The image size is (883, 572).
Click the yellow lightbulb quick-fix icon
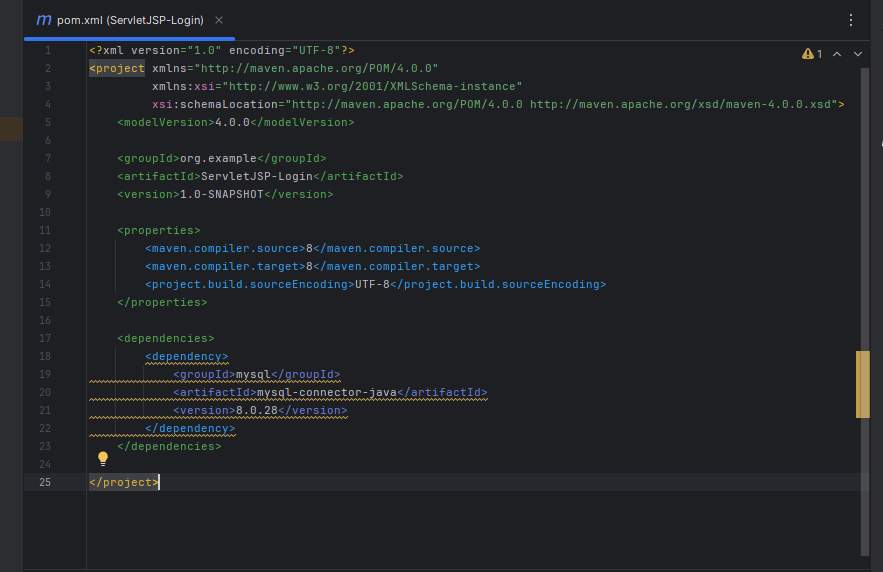(x=102, y=458)
